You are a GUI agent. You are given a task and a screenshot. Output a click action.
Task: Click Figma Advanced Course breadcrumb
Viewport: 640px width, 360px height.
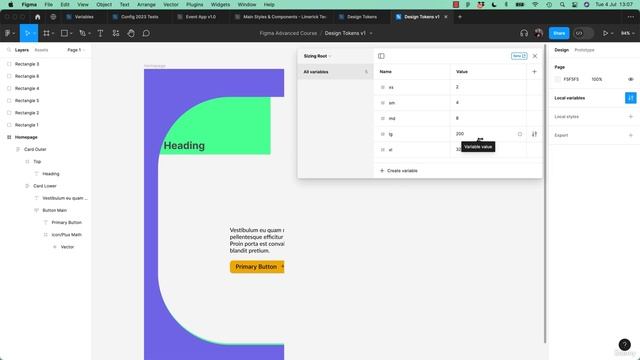tap(288, 33)
